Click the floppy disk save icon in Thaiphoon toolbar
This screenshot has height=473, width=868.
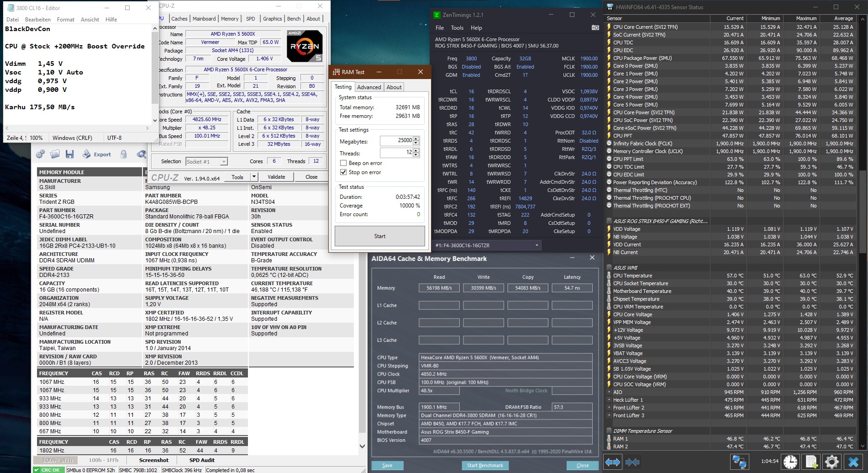[x=70, y=154]
